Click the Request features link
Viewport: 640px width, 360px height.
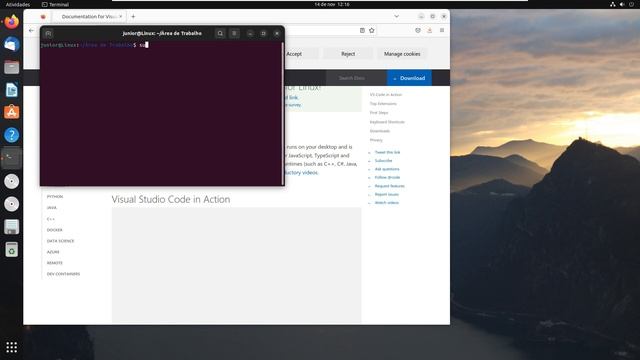click(x=389, y=186)
